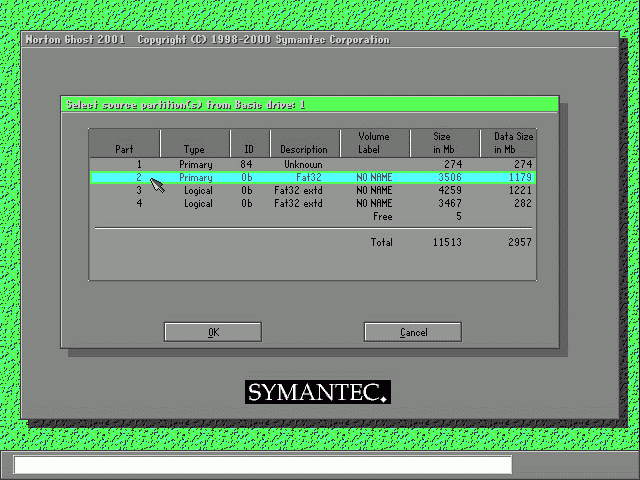Click the Part column header
Viewport: 640px width, 480px height.
point(124,143)
